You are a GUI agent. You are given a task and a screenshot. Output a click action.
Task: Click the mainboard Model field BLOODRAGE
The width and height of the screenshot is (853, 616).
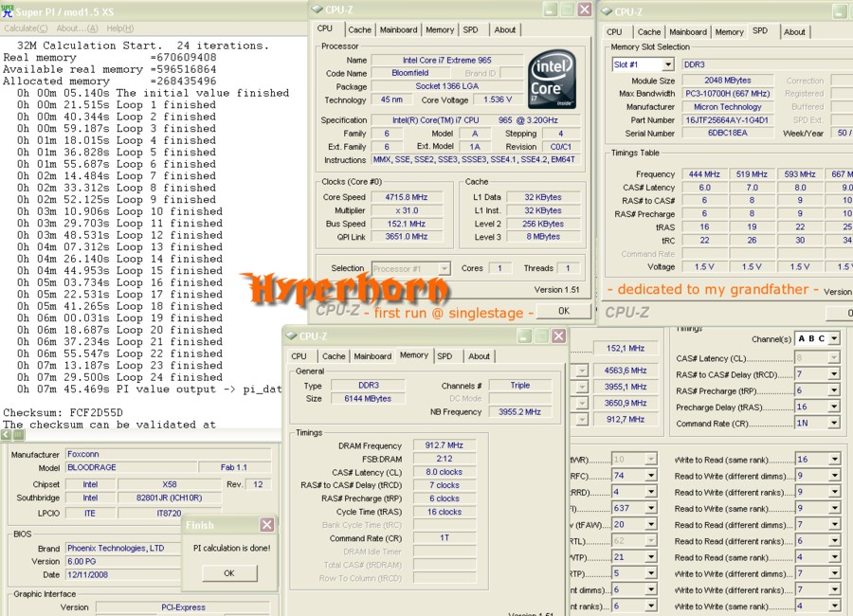tap(131, 467)
